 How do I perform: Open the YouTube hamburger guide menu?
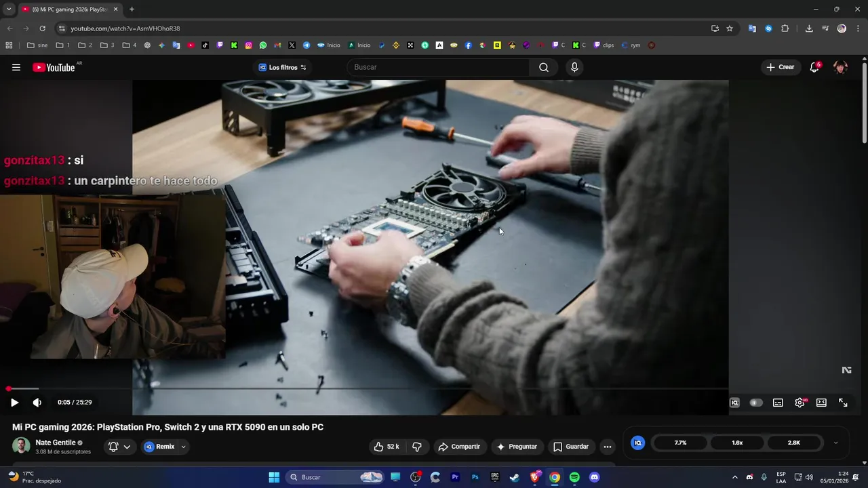[x=16, y=67]
